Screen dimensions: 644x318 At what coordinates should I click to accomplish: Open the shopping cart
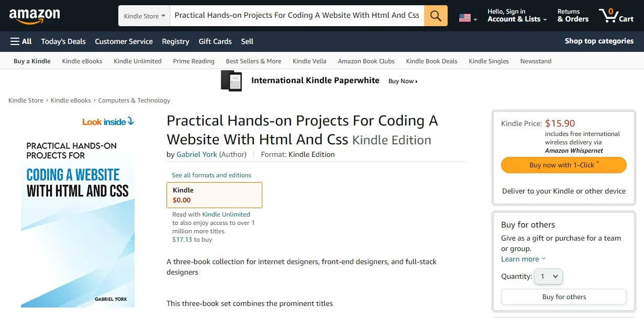[616, 15]
